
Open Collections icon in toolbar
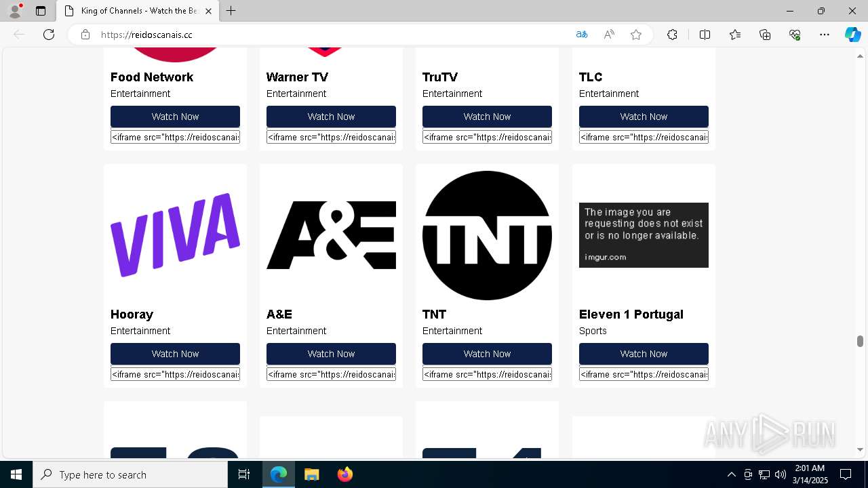click(x=765, y=35)
